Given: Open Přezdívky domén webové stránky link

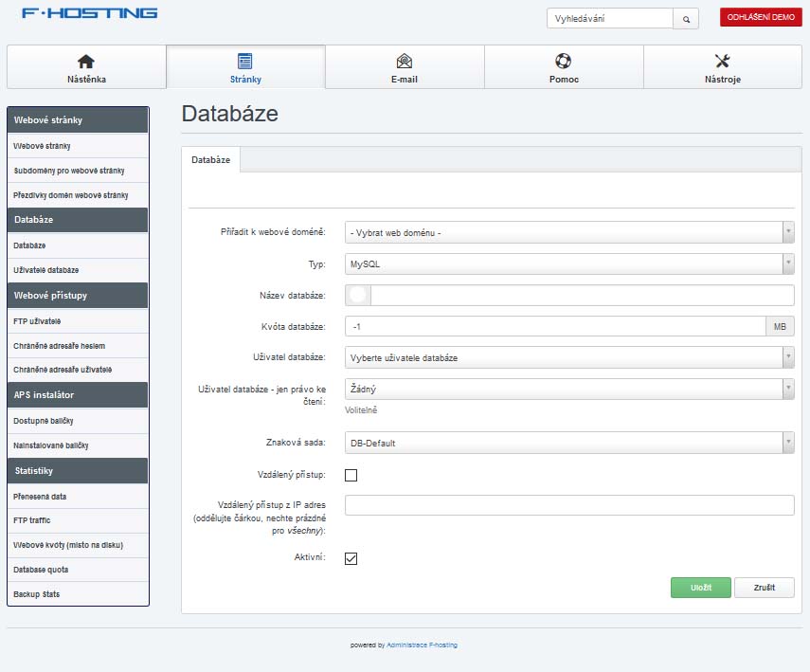Looking at the screenshot, I should 78,195.
